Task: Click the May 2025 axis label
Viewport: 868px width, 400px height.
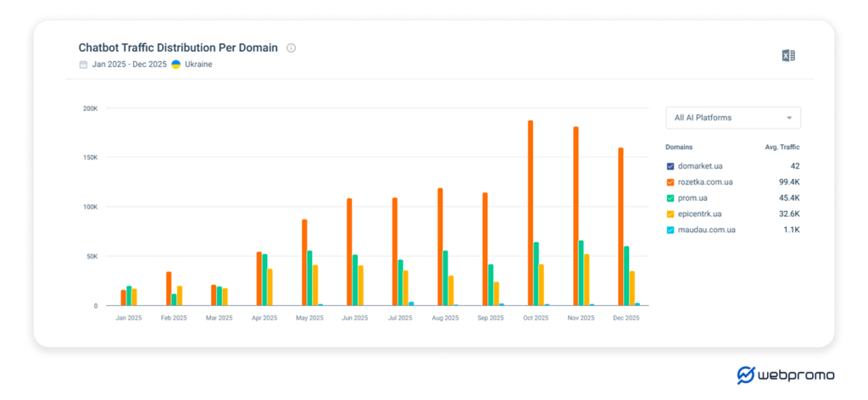Action: (309, 318)
